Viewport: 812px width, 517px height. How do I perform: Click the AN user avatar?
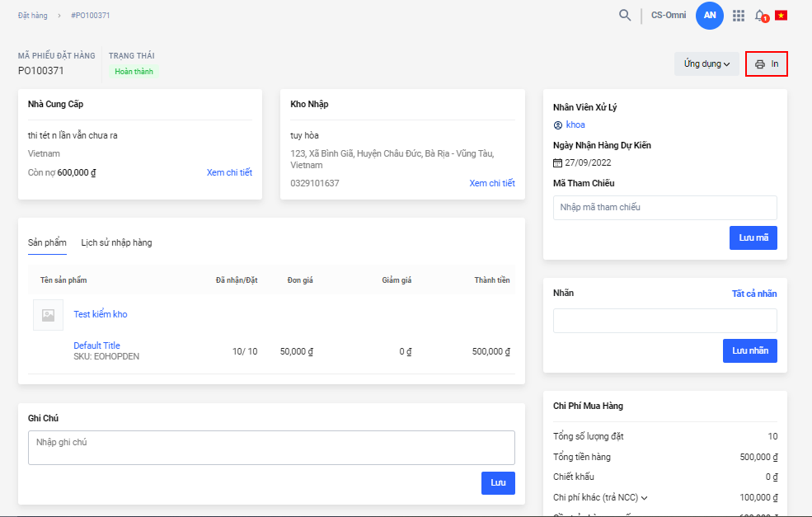pyautogui.click(x=709, y=16)
